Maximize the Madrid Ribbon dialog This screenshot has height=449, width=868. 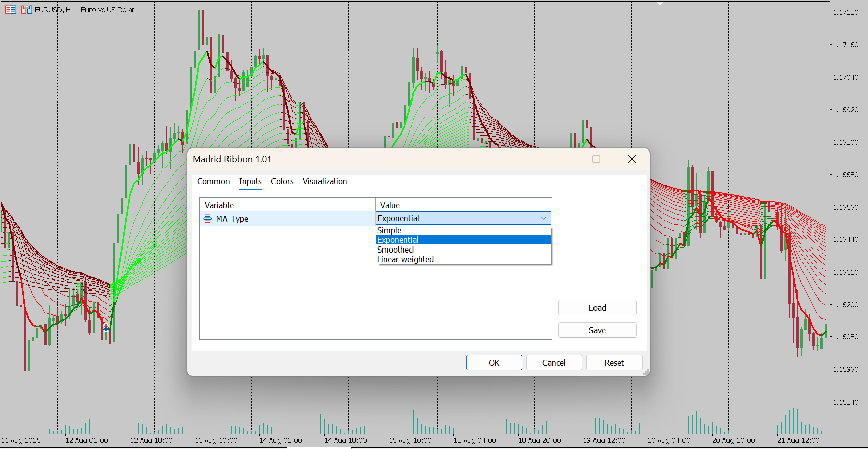pos(596,159)
